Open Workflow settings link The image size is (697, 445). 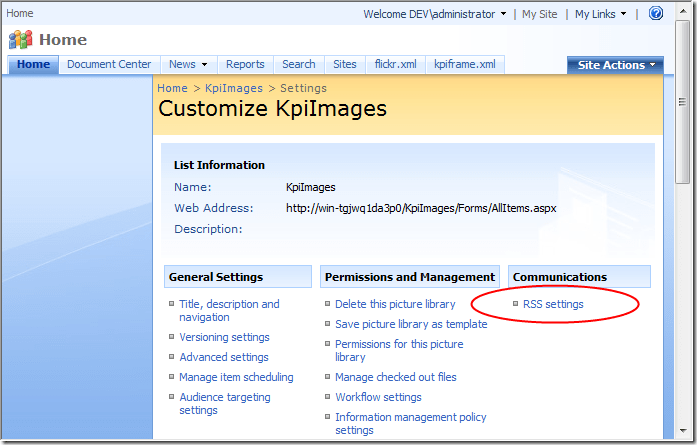(x=378, y=397)
